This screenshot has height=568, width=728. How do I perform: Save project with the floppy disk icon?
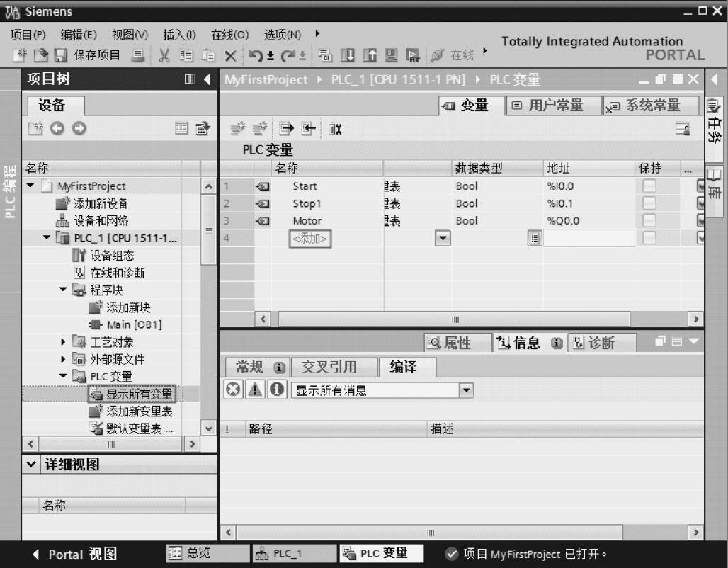pos(61,55)
